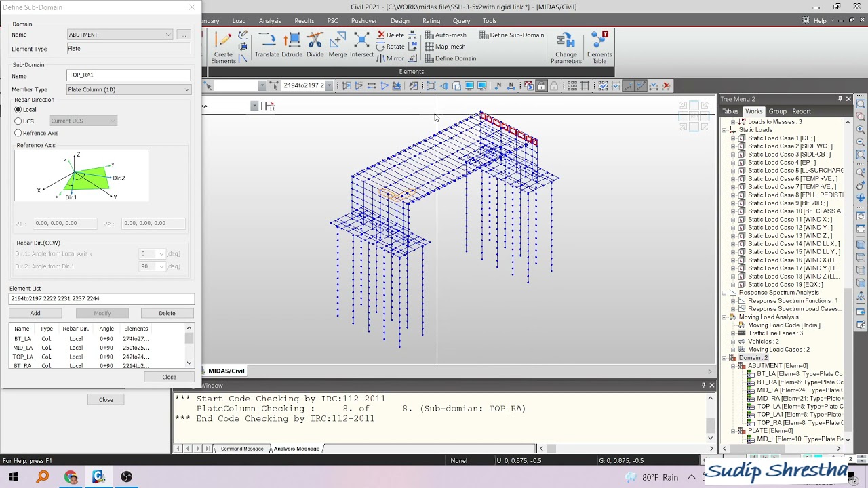The image size is (868, 488).
Task: Open the Map-mesh tool
Action: (x=445, y=46)
